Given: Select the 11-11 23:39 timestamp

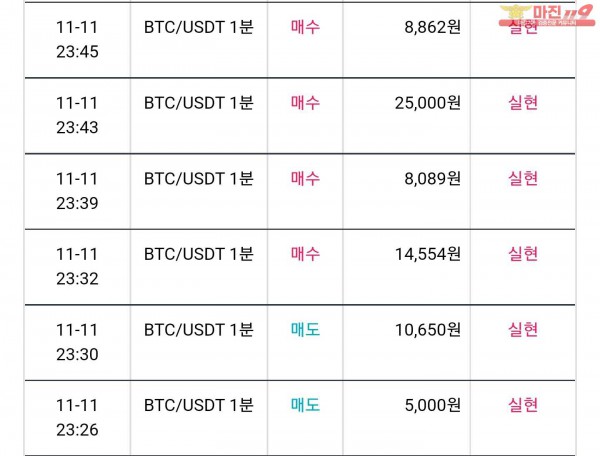Looking at the screenshot, I should [77, 191].
